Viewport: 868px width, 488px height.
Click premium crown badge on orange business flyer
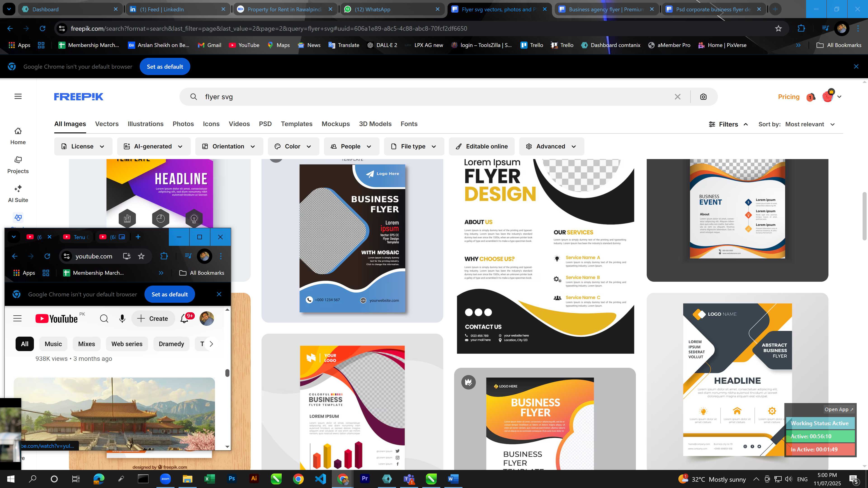468,382
